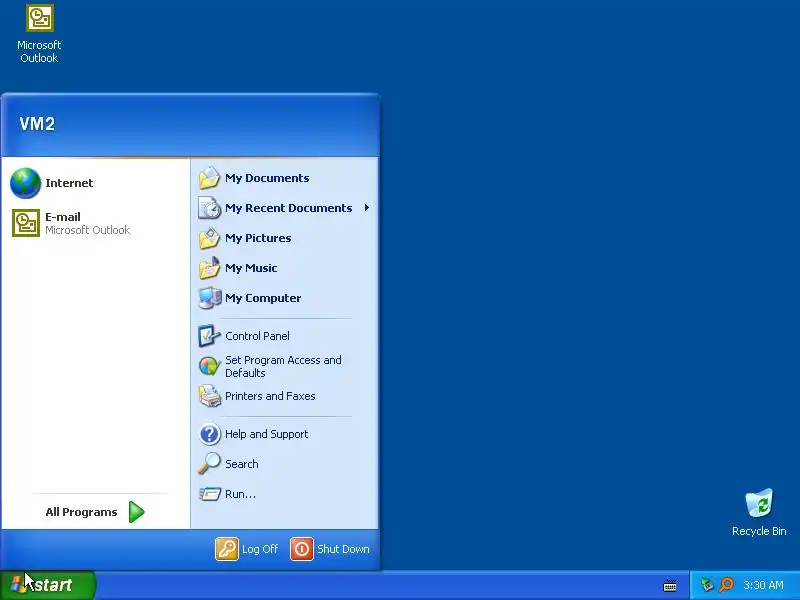
Task: Open My Documents from the Start menu
Action: click(x=286, y=178)
